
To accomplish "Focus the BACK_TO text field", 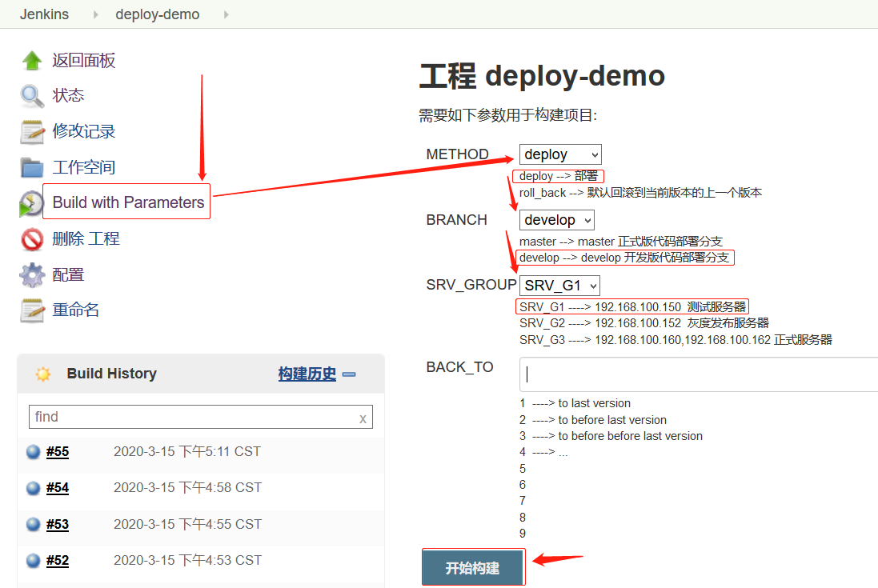I will (x=698, y=374).
